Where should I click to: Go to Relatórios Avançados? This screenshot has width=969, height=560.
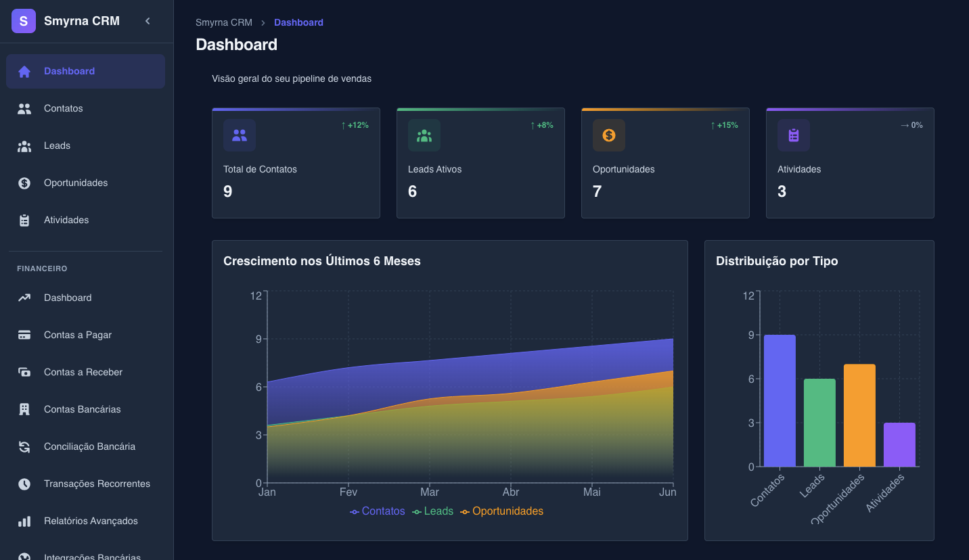pyautogui.click(x=91, y=521)
